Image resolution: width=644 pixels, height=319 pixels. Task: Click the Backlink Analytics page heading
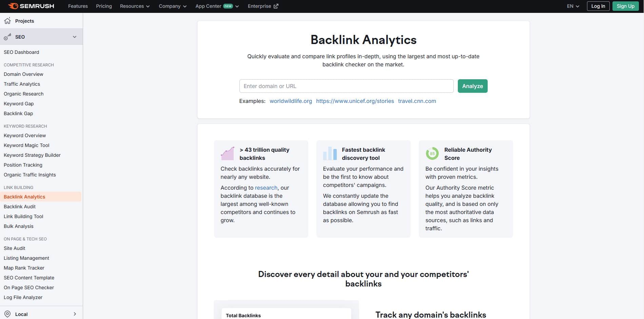(x=364, y=40)
